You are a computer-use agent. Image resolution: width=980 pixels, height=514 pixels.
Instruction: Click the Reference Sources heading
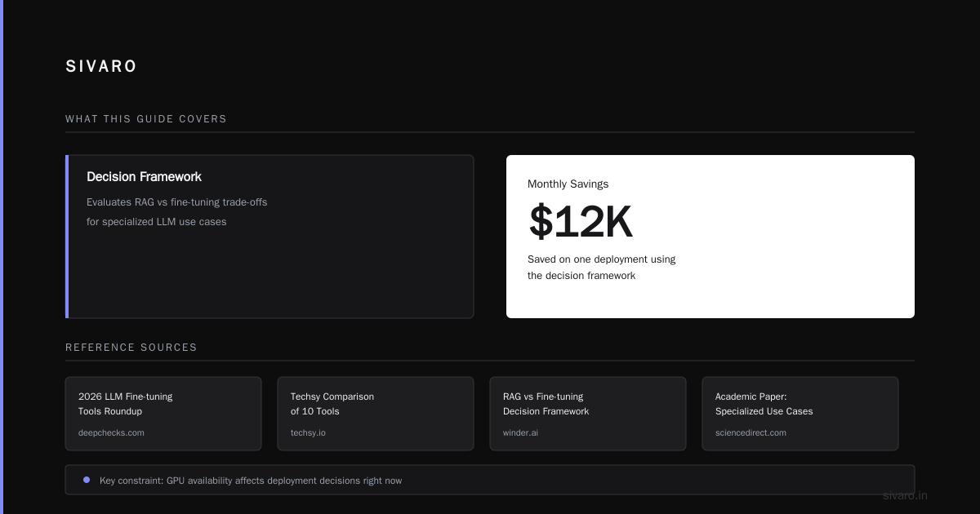131,348
